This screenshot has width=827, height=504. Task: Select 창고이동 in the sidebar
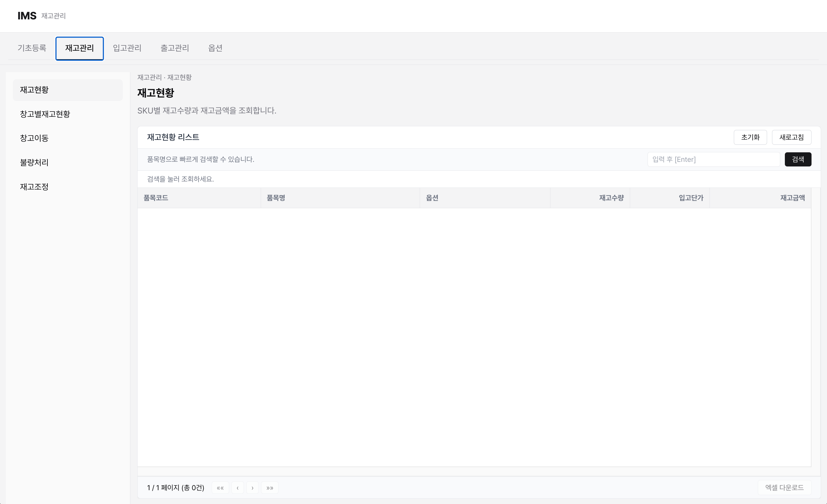(34, 138)
